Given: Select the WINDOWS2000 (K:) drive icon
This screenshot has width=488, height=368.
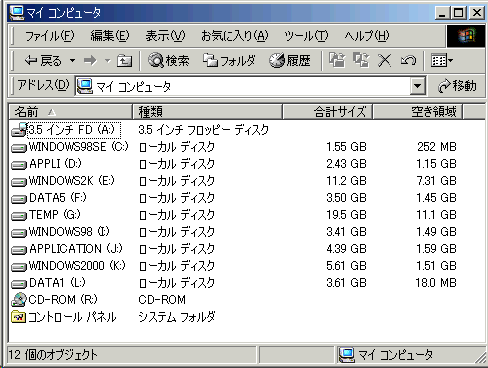Looking at the screenshot, I should (19, 266).
